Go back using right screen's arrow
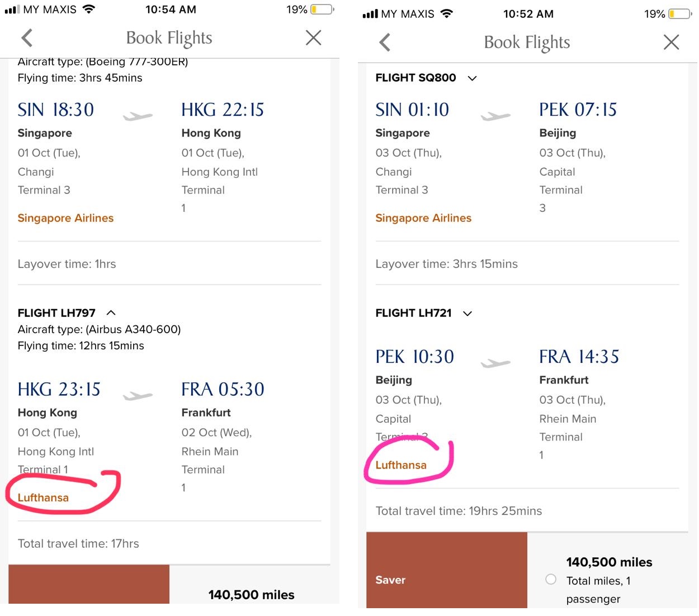This screenshot has height=616, width=699. click(x=385, y=42)
